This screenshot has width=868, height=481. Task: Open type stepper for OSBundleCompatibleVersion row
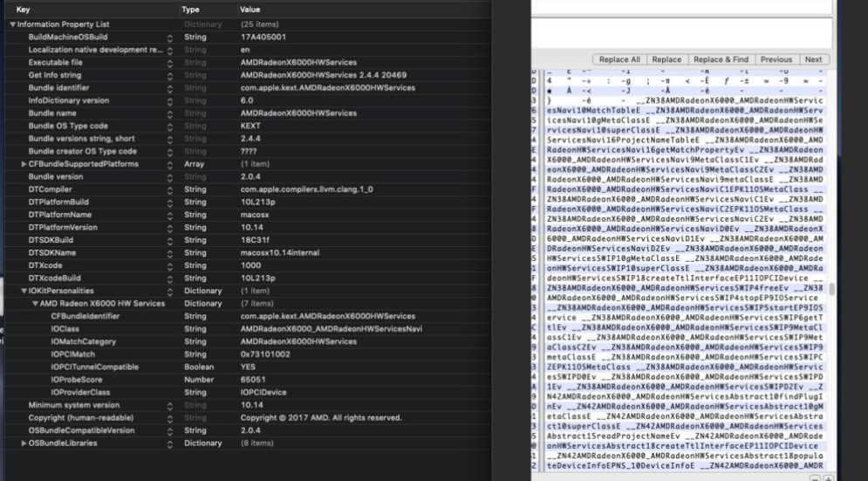tap(170, 431)
